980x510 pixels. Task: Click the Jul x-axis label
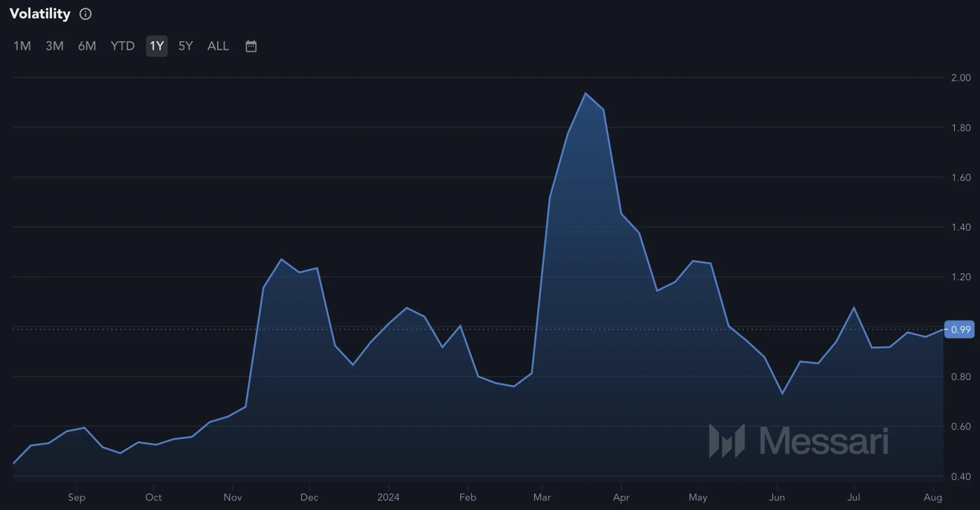coord(854,497)
